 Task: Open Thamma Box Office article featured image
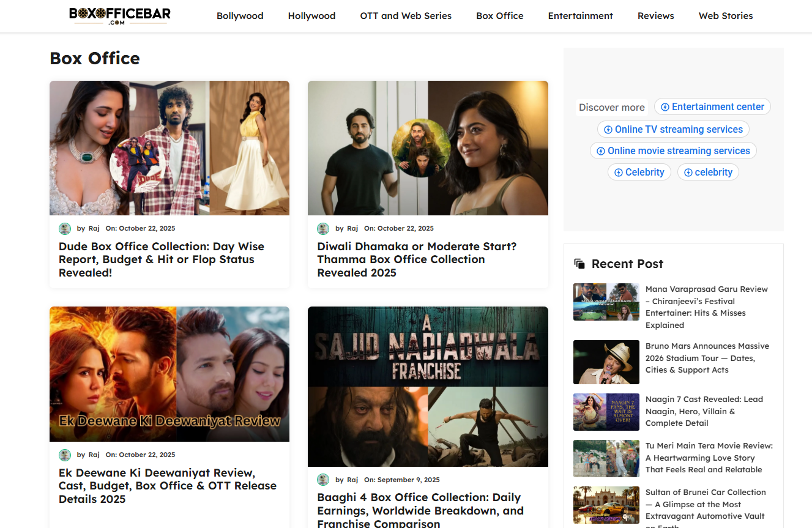428,148
